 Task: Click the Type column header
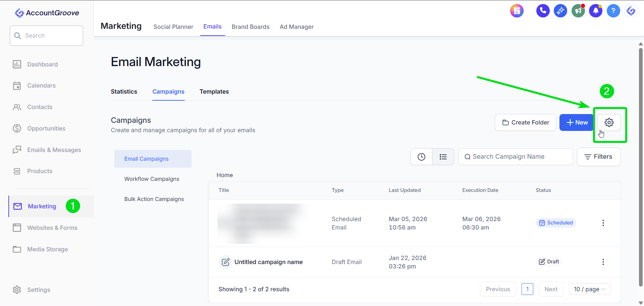point(338,190)
